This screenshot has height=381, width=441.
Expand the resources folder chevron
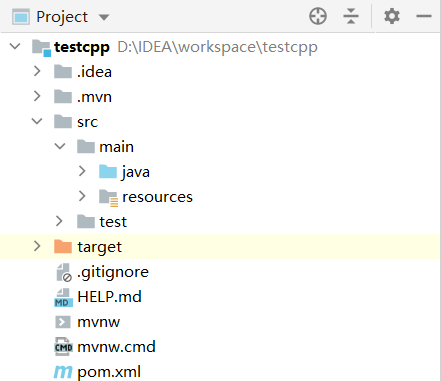pyautogui.click(x=82, y=196)
